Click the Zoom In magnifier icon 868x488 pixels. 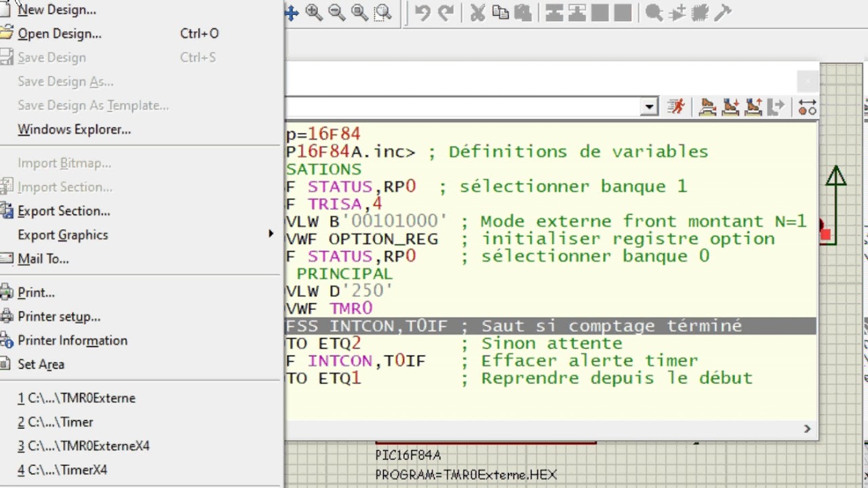313,12
